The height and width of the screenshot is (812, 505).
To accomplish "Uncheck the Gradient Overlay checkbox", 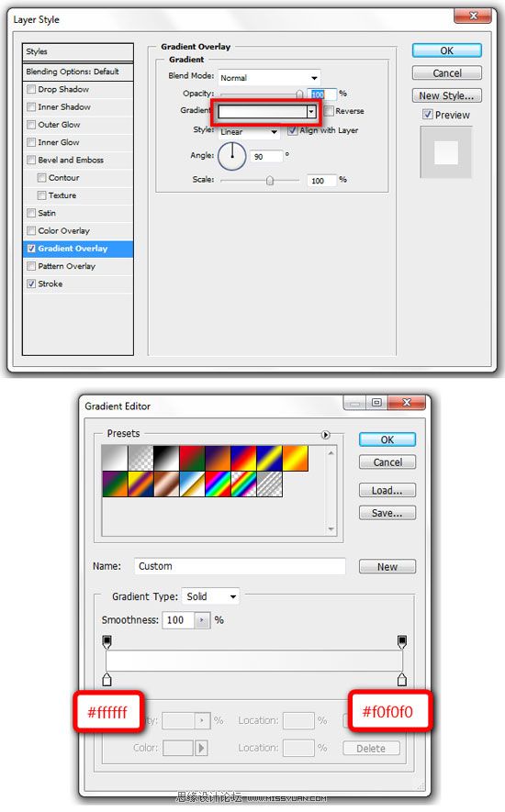I will point(31,249).
